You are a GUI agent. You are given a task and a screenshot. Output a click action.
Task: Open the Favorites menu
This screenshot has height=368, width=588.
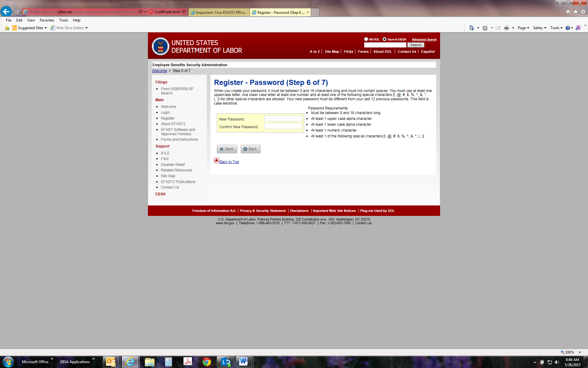(x=47, y=20)
